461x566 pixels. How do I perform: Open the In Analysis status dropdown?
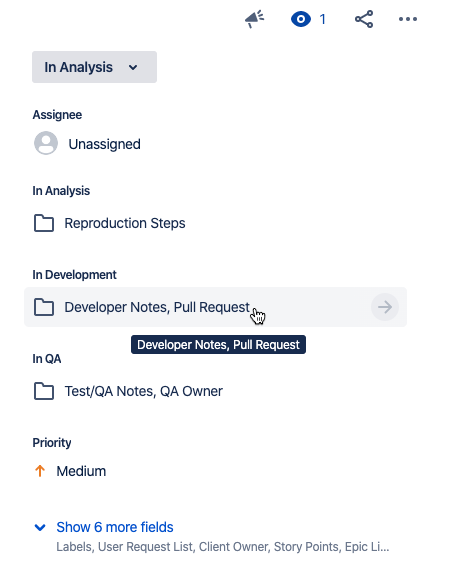point(94,67)
